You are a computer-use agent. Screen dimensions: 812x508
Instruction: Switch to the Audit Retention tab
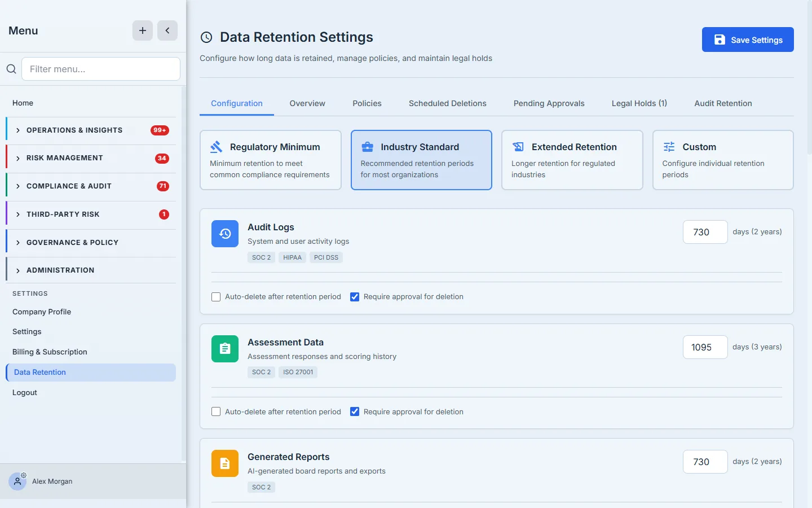tap(723, 103)
